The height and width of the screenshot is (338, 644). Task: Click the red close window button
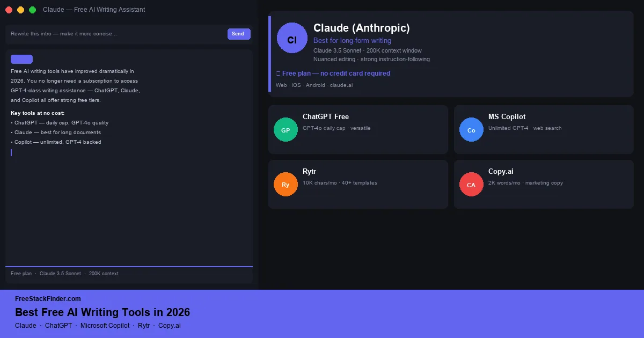click(9, 10)
